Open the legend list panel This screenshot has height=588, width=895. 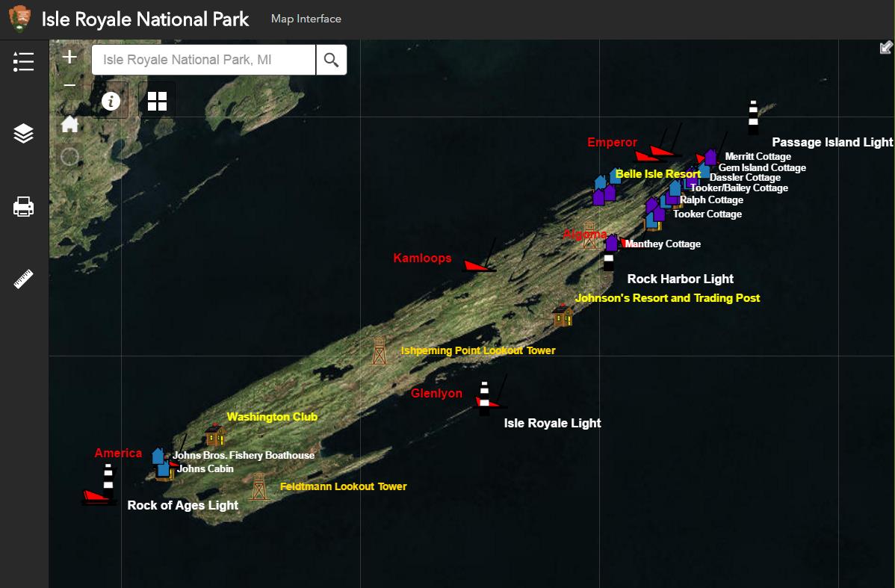point(23,62)
